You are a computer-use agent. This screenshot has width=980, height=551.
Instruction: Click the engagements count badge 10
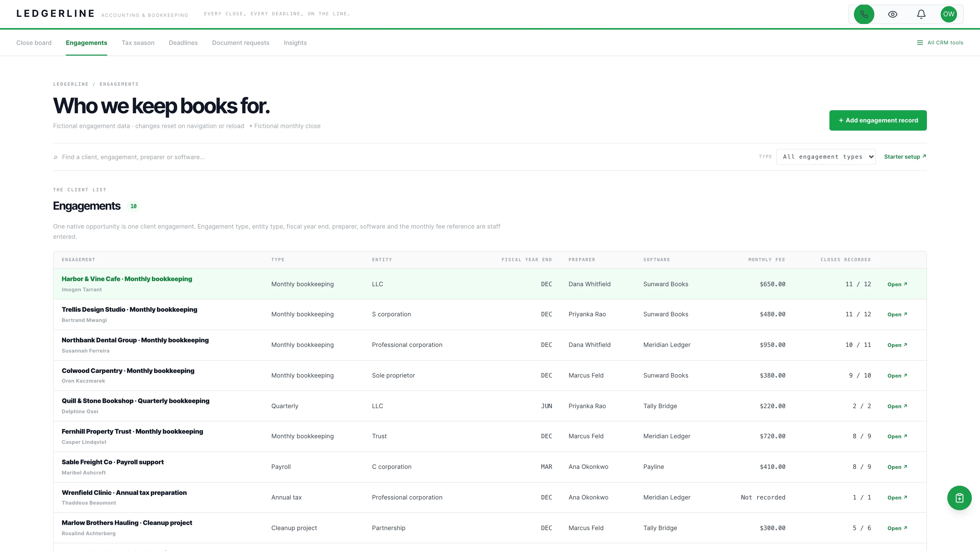pos(133,206)
